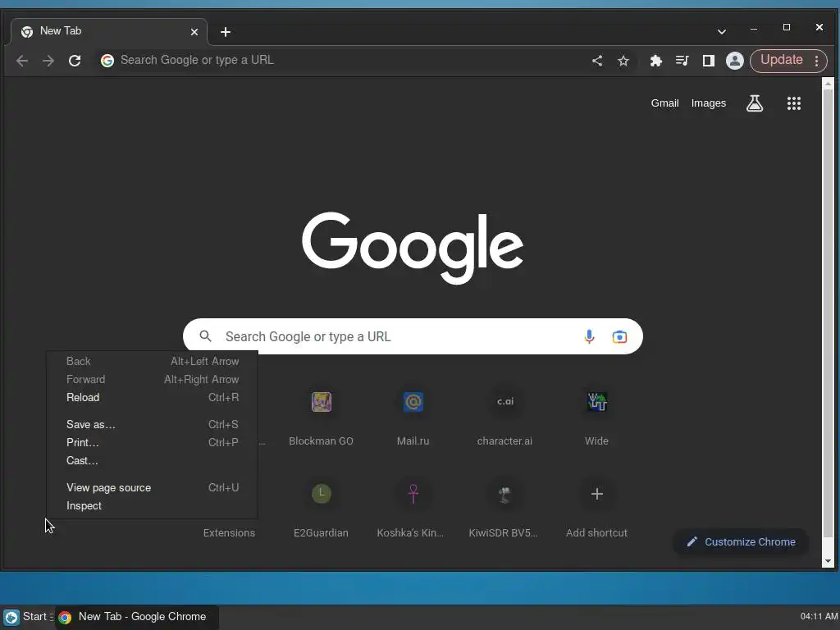Viewport: 840px width, 630px height.
Task: Click the page scrollbar up arrow
Action: click(x=828, y=84)
